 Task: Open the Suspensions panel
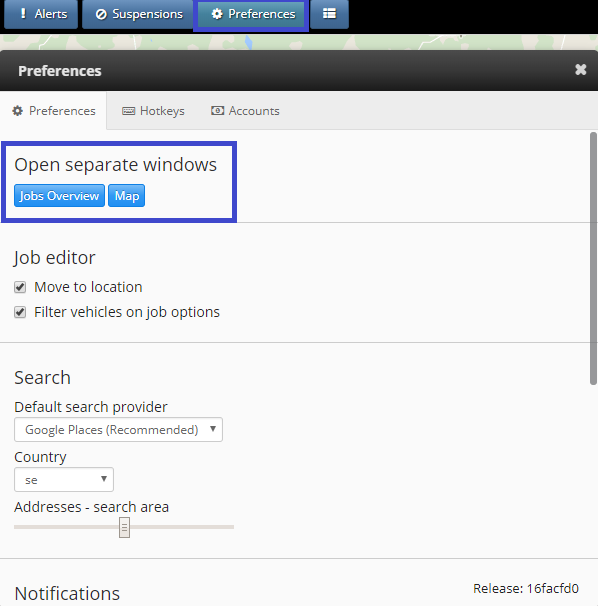(138, 14)
